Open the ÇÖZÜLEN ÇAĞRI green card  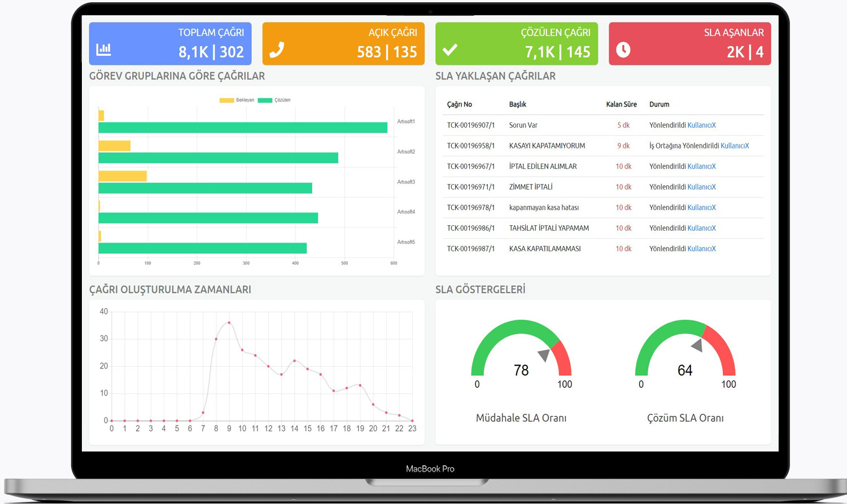517,43
